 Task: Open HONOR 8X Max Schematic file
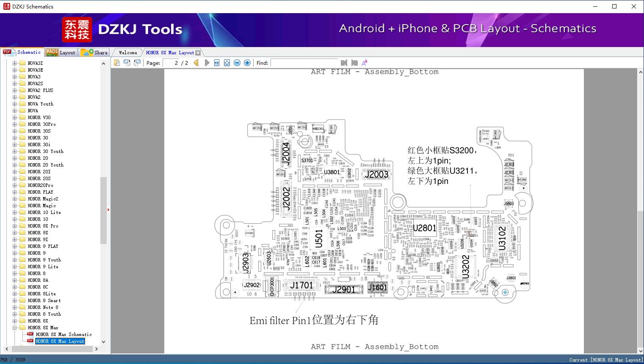(x=64, y=334)
